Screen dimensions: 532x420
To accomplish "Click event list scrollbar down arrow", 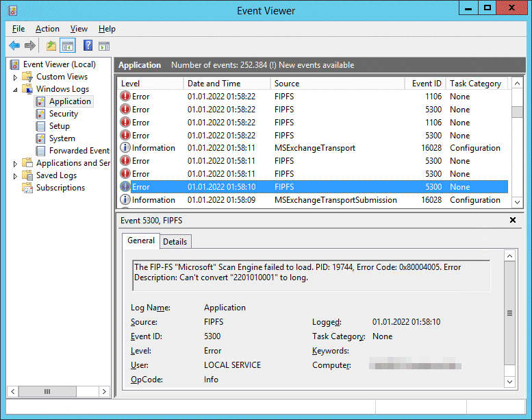I will click(x=517, y=202).
